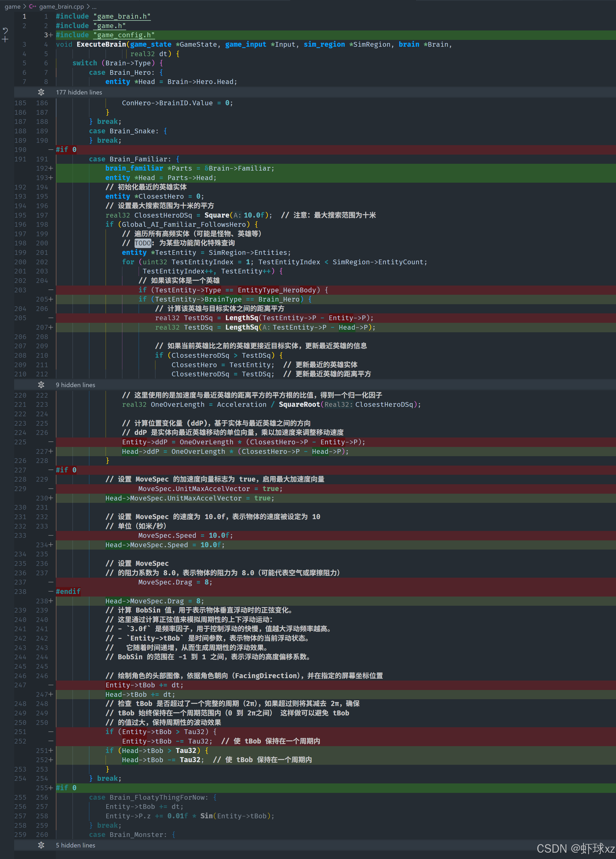Click the removed '#if 0' line at 190

click(x=66, y=150)
